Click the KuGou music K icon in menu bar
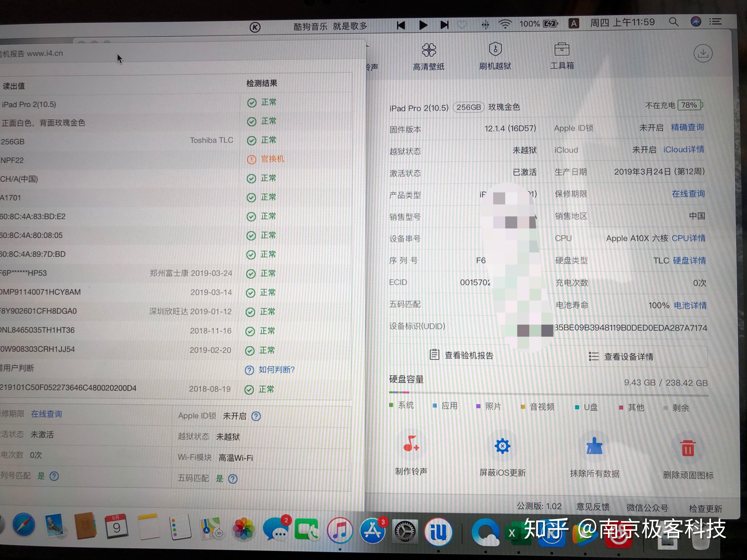This screenshot has width=747, height=560. pos(255,27)
